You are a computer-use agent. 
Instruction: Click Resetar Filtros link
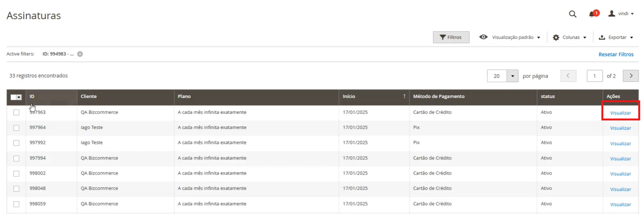click(x=616, y=54)
